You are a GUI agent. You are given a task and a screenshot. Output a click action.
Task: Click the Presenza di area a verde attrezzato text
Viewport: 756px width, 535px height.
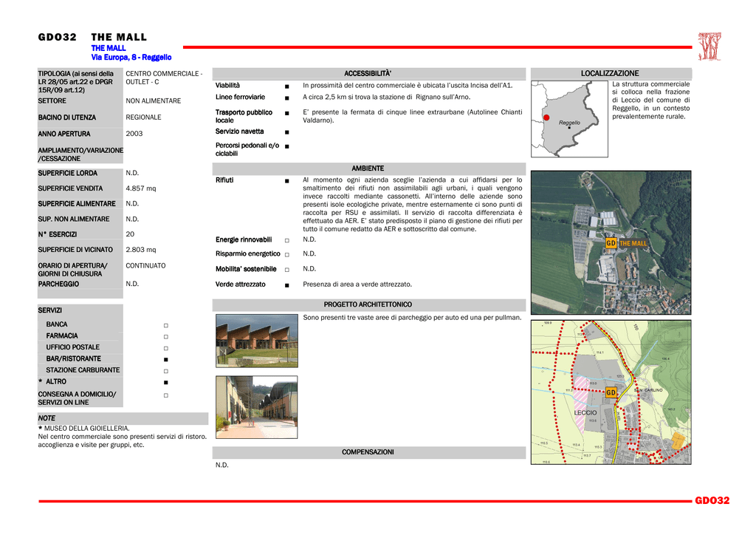(357, 284)
